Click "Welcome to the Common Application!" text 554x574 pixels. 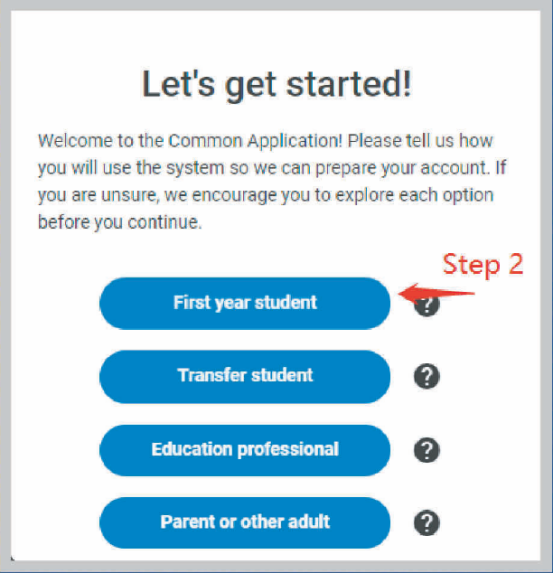190,141
